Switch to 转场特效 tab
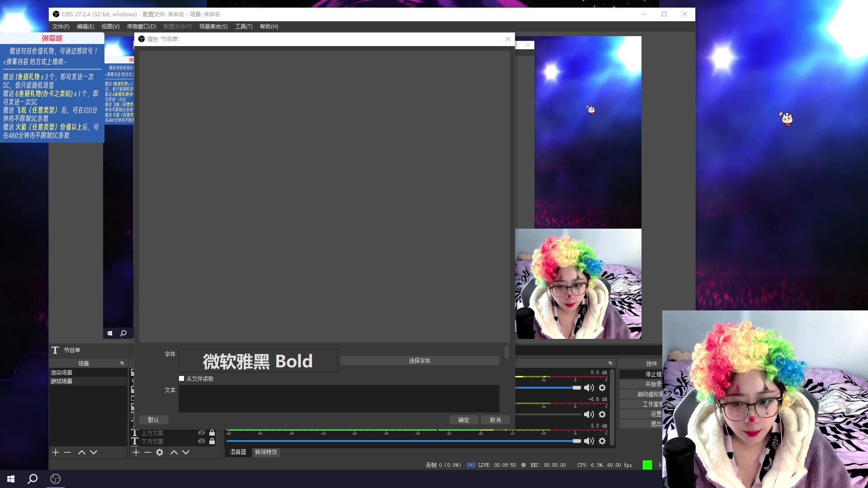The width and height of the screenshot is (868, 488). tap(266, 452)
